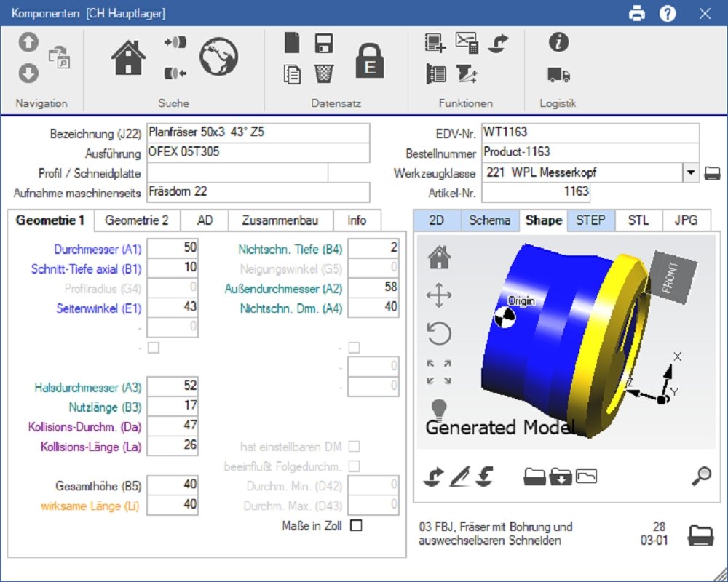Create a new record with blank page icon
Image resolution: width=728 pixels, height=582 pixels.
click(292, 43)
